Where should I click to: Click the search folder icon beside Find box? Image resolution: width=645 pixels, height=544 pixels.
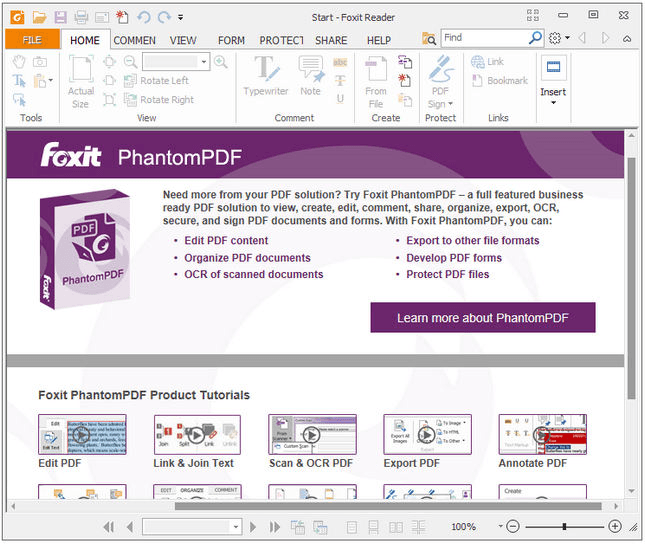click(430, 38)
